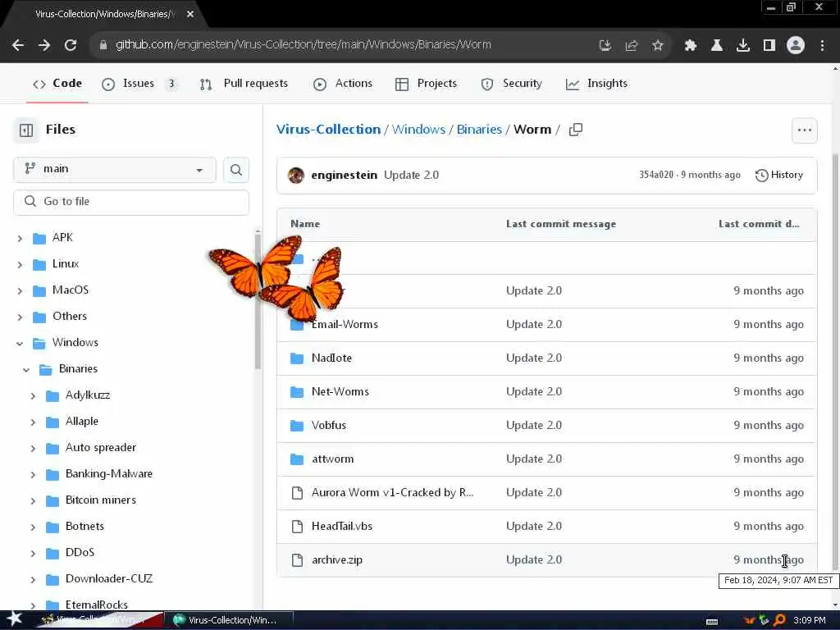Open the main branch dropdown
The height and width of the screenshot is (630, 840).
115,169
